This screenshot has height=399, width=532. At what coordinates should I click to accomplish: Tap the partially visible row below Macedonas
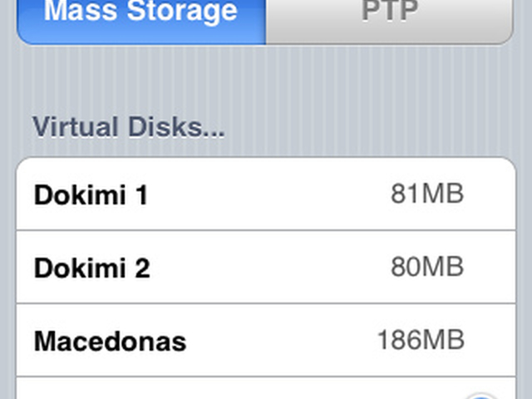[249, 391]
